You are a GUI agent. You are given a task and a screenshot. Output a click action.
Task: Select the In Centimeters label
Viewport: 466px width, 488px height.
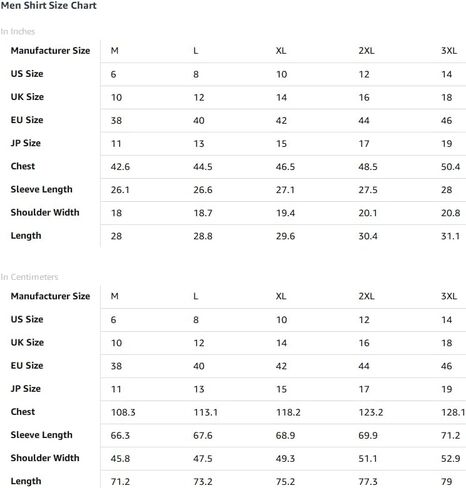point(29,277)
